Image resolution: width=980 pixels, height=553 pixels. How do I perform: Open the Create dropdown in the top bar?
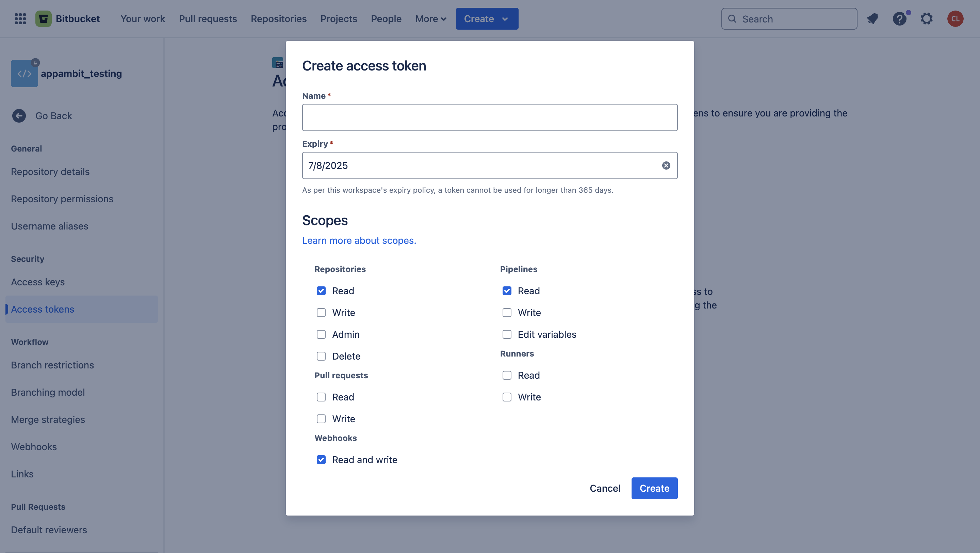(487, 19)
